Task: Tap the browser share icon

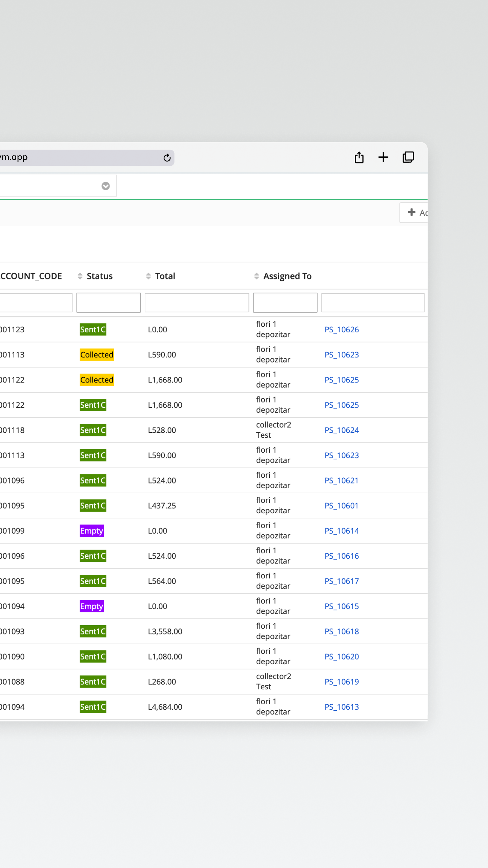Action: (359, 157)
